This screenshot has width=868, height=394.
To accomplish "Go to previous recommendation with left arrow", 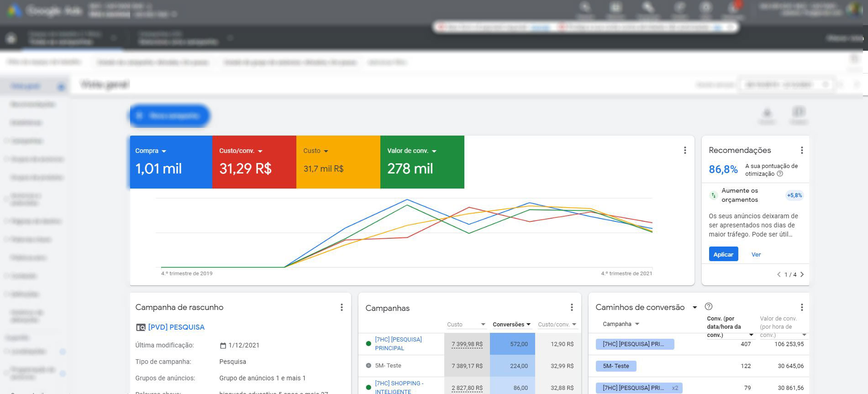I will [779, 274].
